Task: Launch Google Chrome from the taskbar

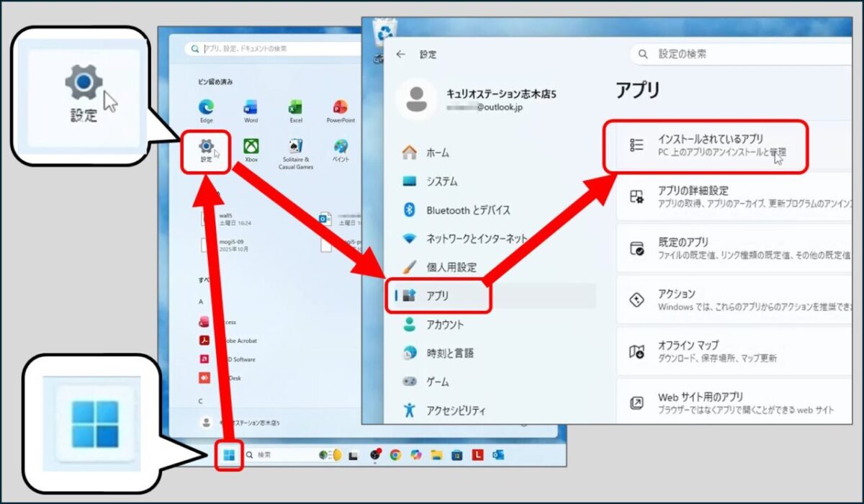Action: point(396,455)
